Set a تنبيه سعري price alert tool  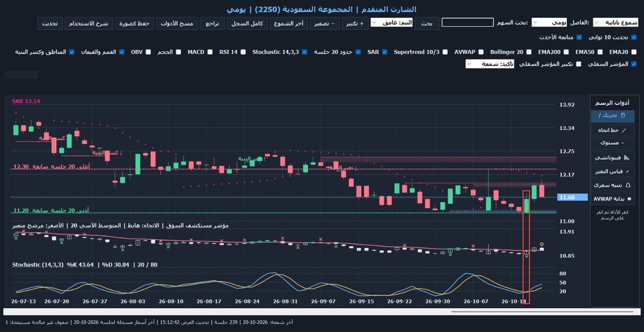[612, 185]
